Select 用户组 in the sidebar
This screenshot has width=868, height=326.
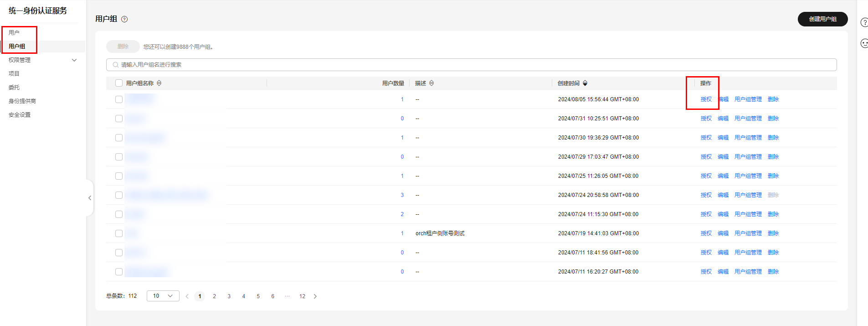(x=17, y=47)
